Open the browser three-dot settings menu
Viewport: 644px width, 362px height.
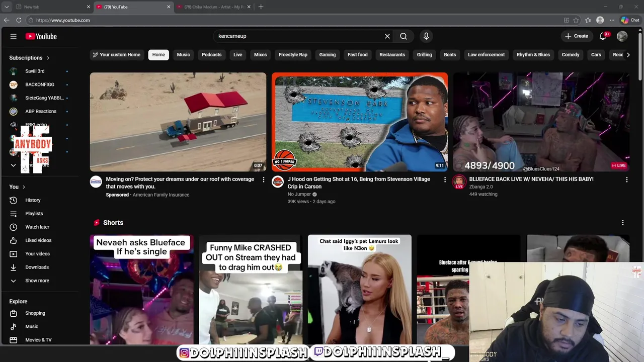tap(612, 20)
